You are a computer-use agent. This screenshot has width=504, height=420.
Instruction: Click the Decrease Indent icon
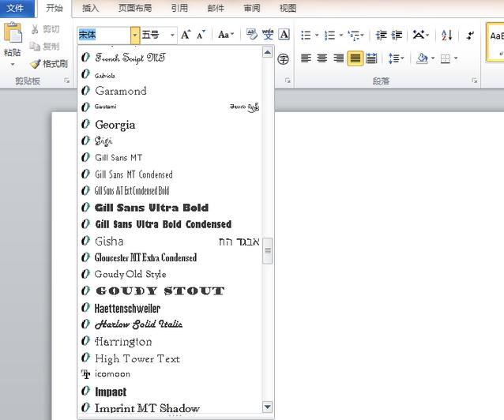(382, 35)
